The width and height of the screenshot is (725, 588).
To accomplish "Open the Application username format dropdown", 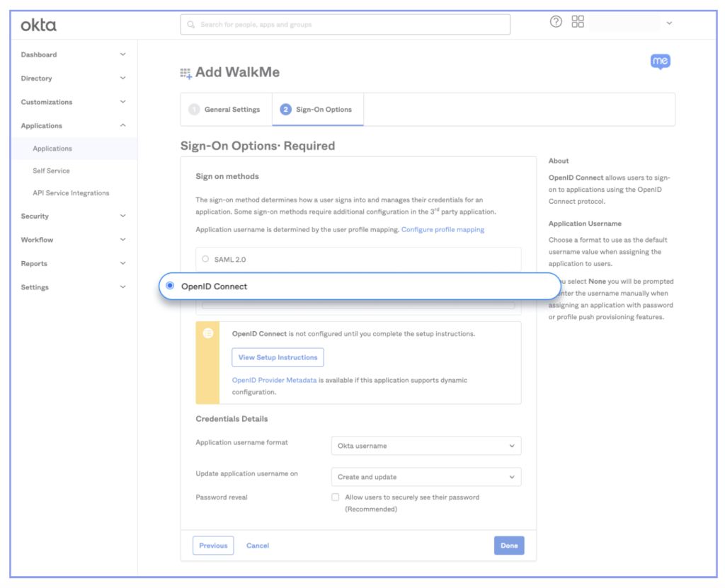I will click(426, 446).
